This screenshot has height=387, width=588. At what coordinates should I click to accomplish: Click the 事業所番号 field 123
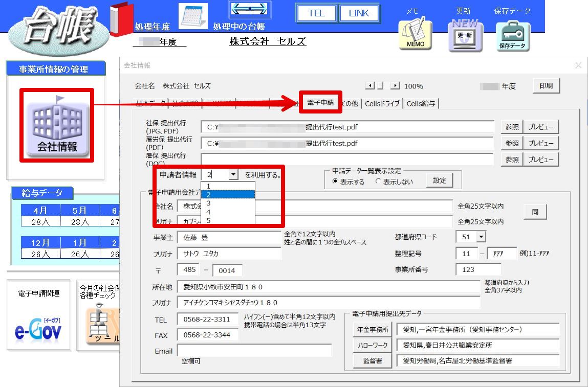(x=478, y=269)
